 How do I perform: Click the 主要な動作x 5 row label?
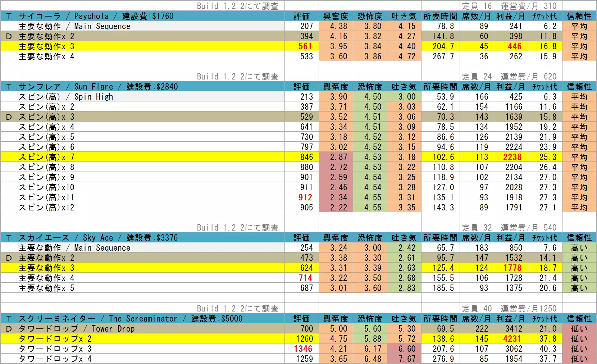(x=151, y=288)
